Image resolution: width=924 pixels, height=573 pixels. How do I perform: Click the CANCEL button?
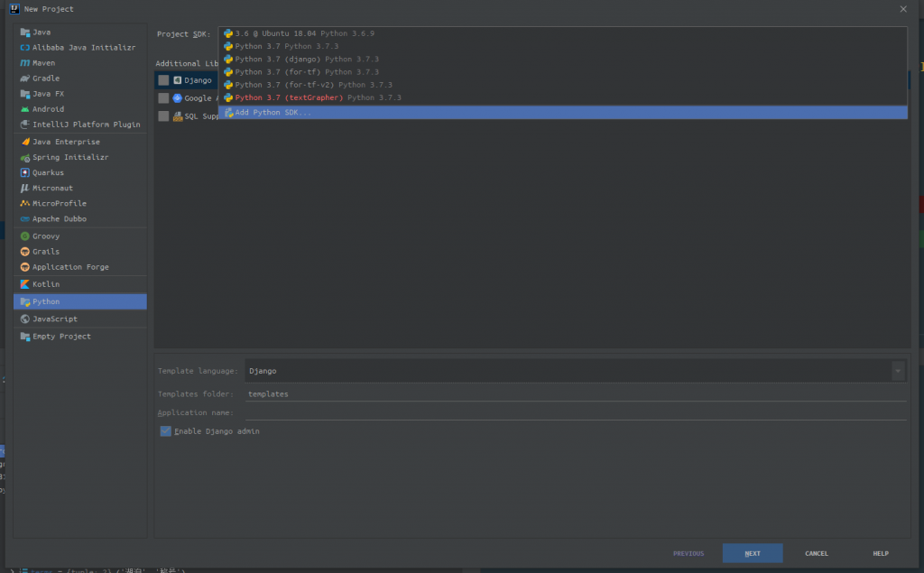[x=816, y=553]
